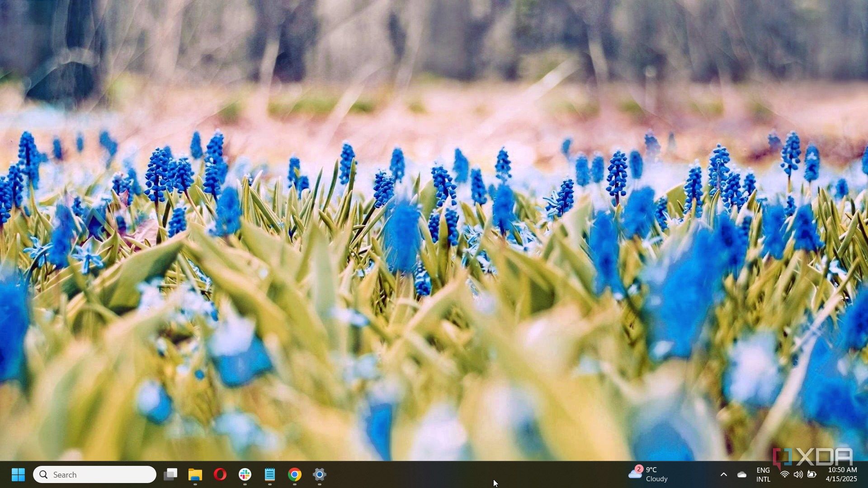Open the OneDrive cloud tray icon

point(742,474)
